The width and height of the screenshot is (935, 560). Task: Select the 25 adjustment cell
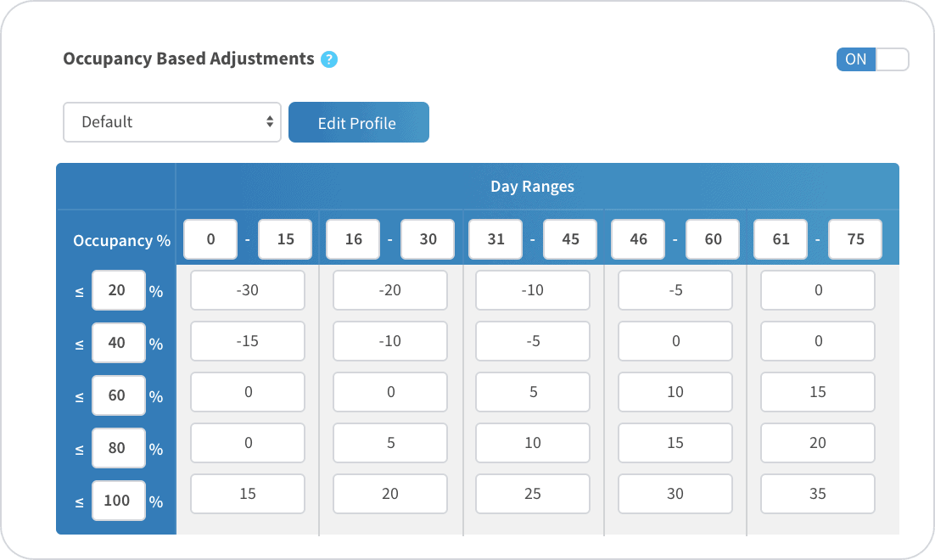point(533,494)
